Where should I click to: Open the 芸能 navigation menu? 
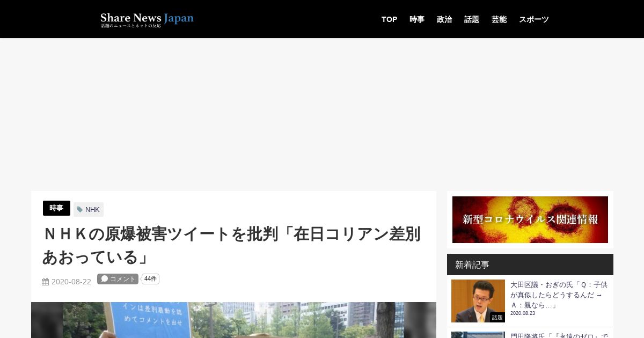coord(499,19)
